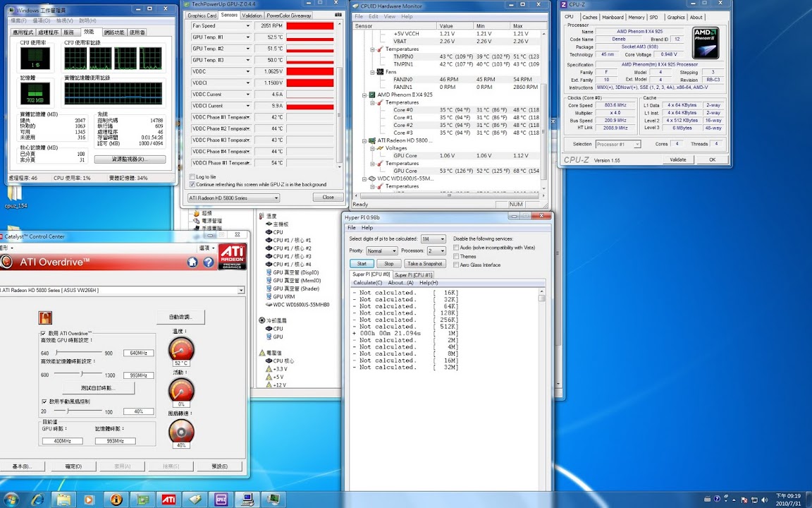Image resolution: width=812 pixels, height=508 pixels.
Task: Launch Internet Explorer from taskbar
Action: tap(37, 500)
